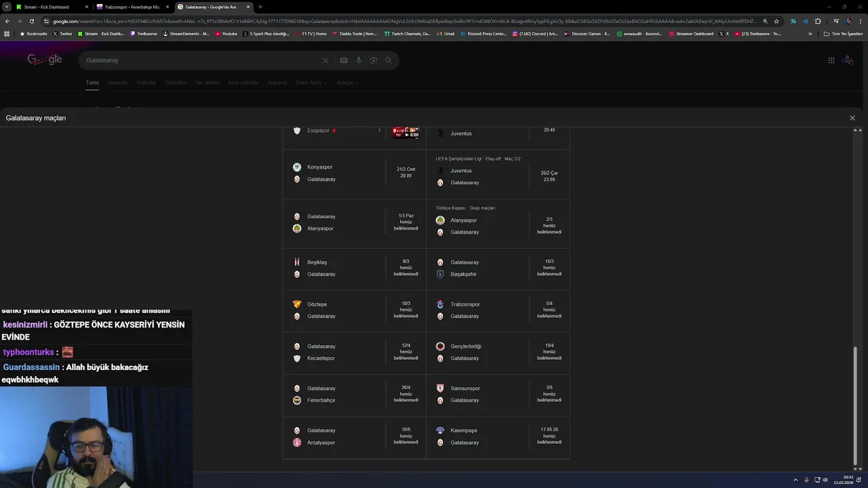This screenshot has height=488, width=868.
Task: Click Alanyaspor logo in the 1/3 match
Action: [x=296, y=228]
